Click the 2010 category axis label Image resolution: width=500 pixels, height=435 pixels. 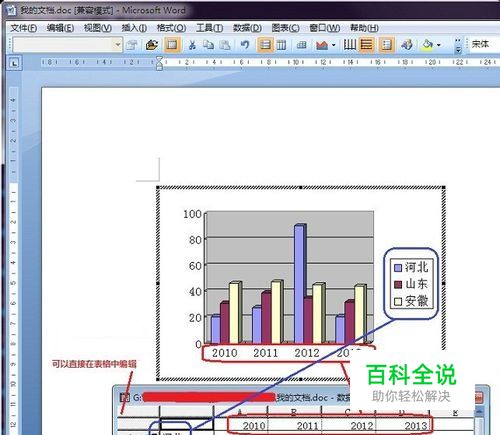coord(225,353)
